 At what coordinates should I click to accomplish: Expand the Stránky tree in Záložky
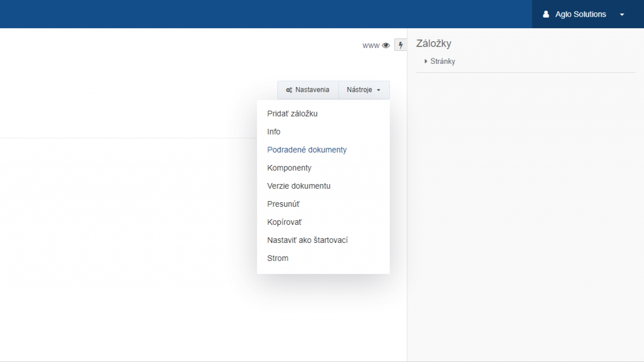[426, 61]
